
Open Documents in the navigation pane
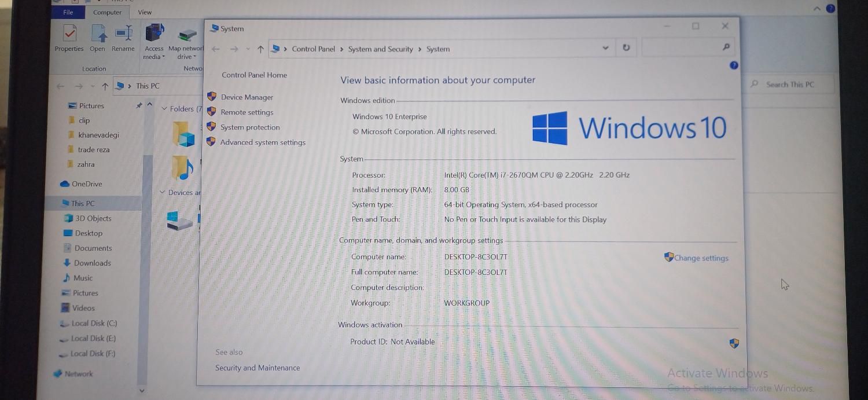(x=88, y=248)
